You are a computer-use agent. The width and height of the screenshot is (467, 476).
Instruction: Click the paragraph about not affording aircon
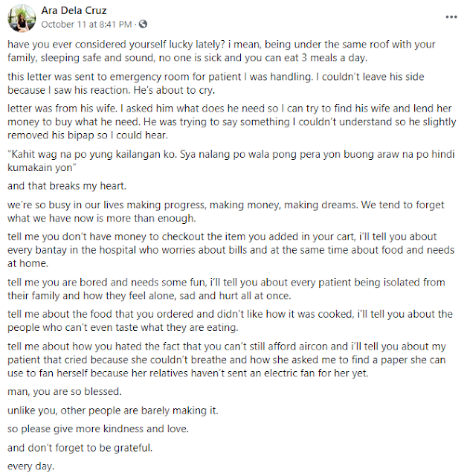(223, 360)
